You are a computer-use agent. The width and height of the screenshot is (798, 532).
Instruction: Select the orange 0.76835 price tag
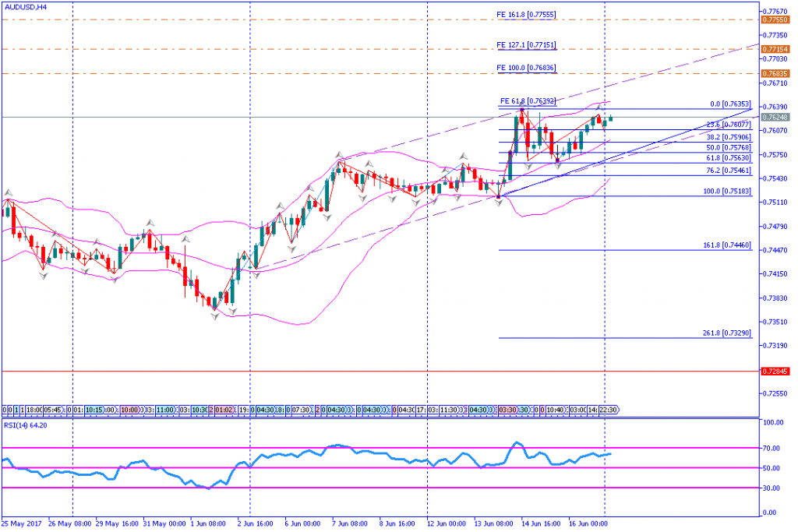pyautogui.click(x=775, y=74)
